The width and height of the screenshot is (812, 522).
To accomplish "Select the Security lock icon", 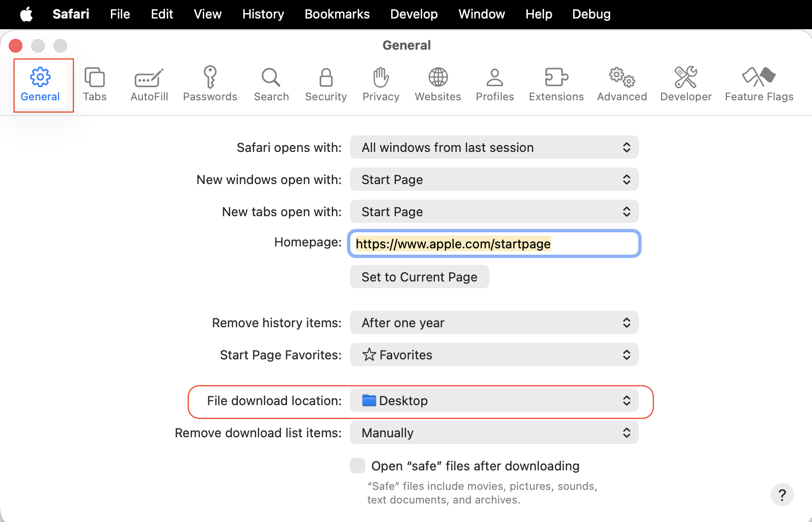I will (325, 85).
